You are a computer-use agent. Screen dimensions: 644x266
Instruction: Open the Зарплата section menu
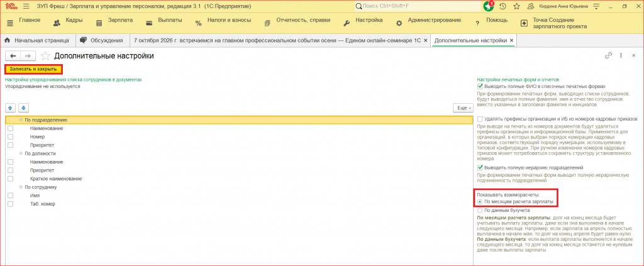coord(120,20)
